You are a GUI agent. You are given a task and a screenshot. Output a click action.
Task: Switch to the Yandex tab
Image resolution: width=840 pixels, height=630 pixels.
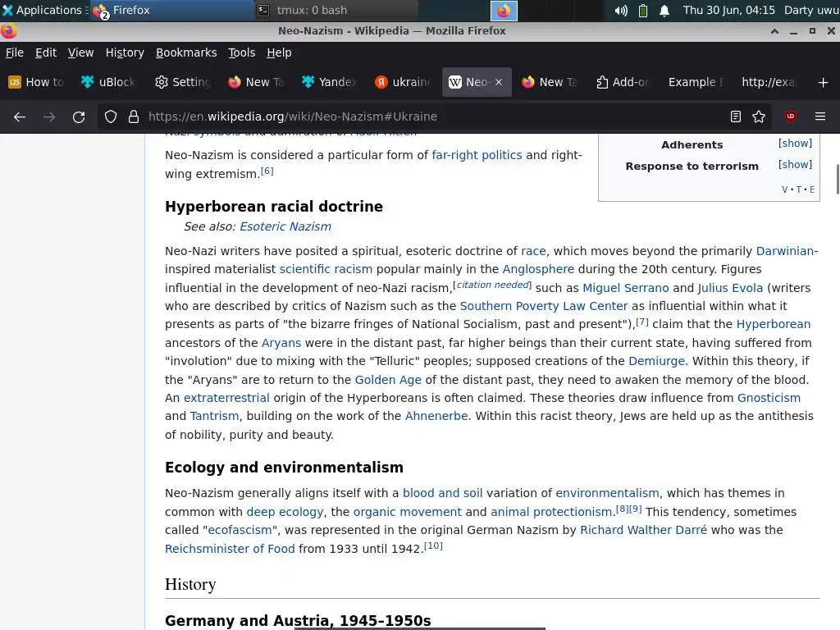click(330, 82)
